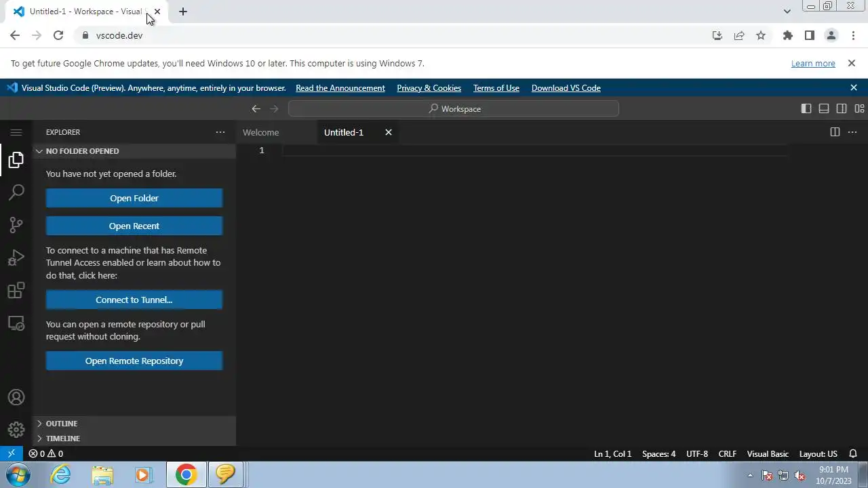Open Customize Layout options
868x488 pixels.
pos(859,108)
